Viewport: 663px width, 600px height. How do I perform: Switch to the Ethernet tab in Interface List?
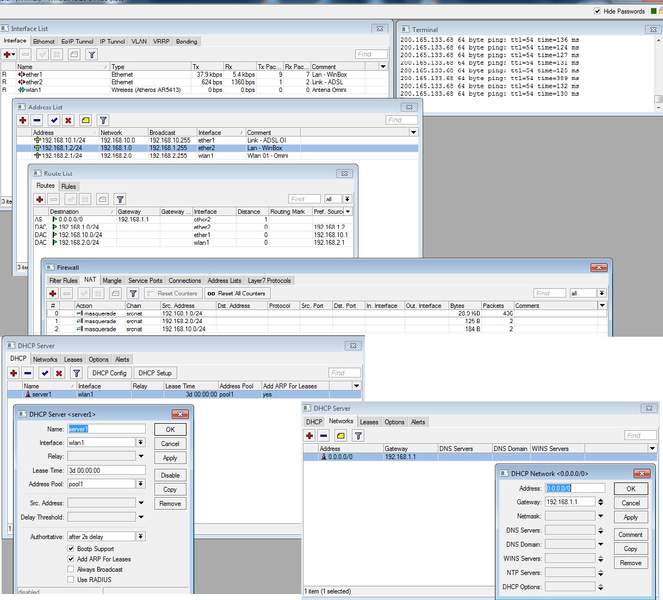(44, 41)
